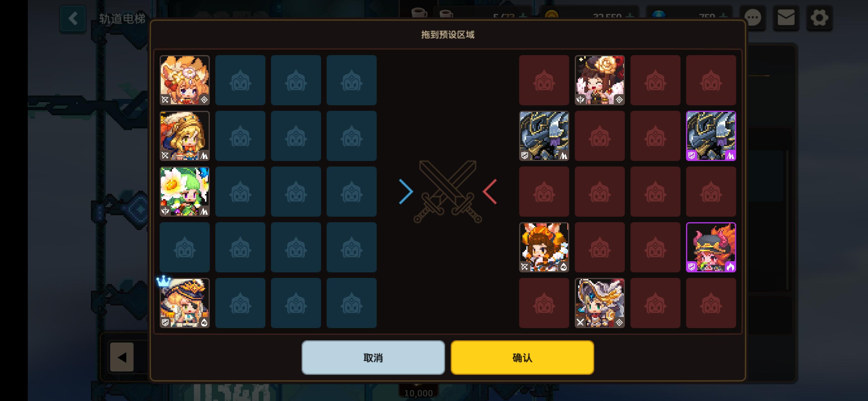The image size is (868, 401).
Task: Click the 取消 cancel button
Action: point(373,358)
